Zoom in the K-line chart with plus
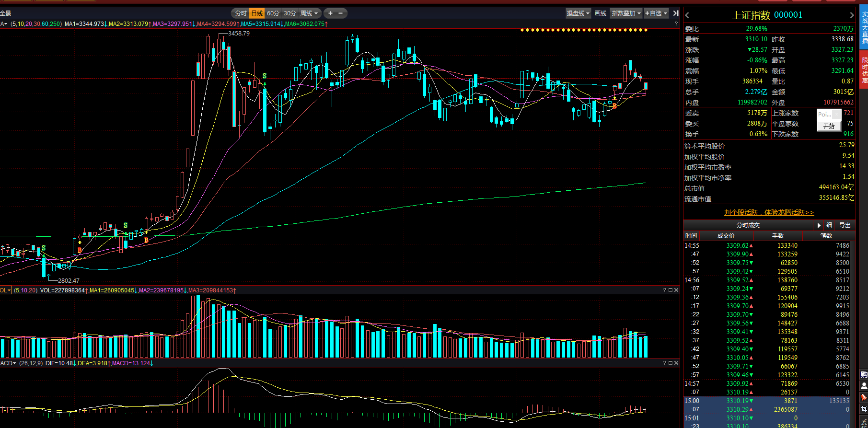The height and width of the screenshot is (428, 868). tap(330, 13)
